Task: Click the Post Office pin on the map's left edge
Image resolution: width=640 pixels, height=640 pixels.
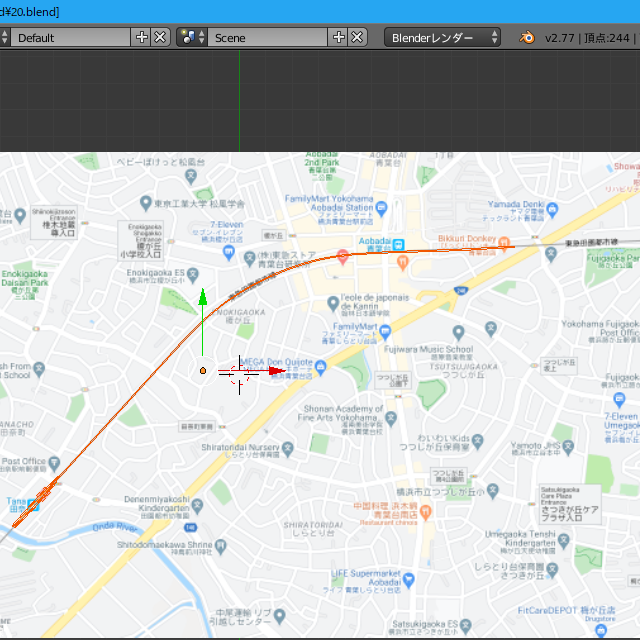Action: (x=54, y=463)
